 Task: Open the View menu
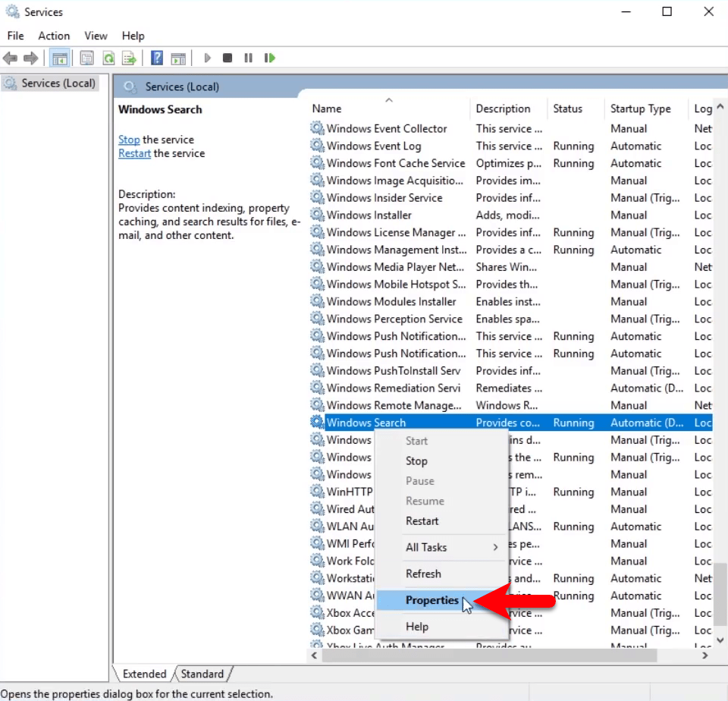point(96,36)
